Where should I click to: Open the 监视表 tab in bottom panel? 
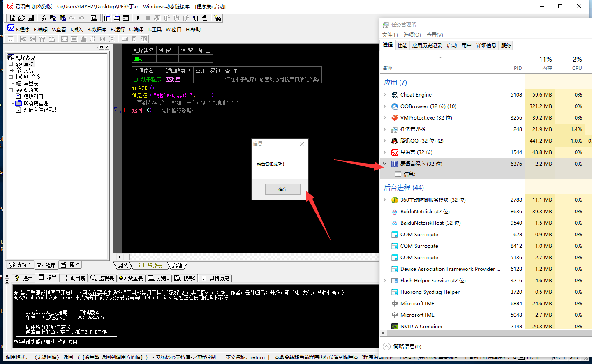point(102,278)
